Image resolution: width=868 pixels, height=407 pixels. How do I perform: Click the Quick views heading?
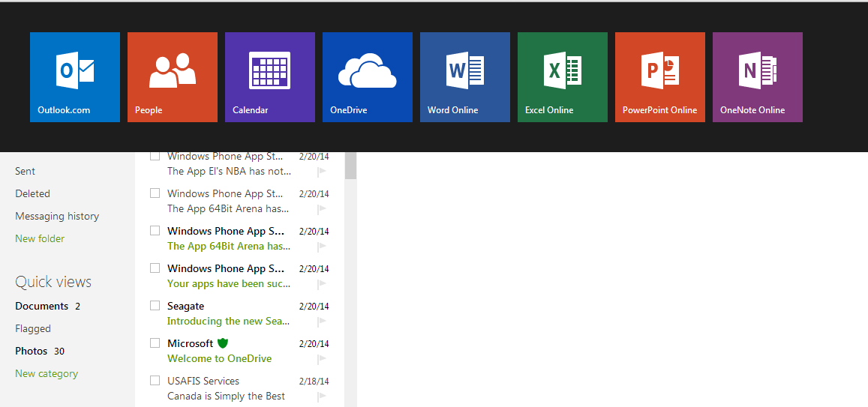53,282
